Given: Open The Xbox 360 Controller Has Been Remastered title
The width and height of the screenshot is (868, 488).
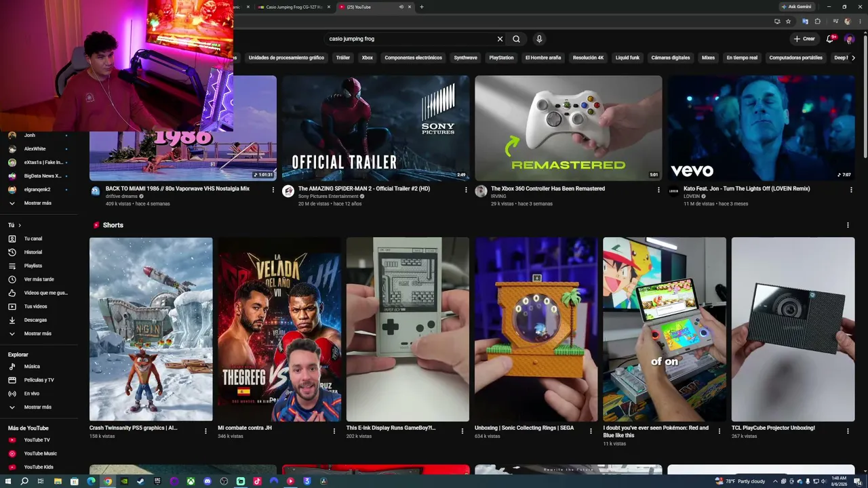Looking at the screenshot, I should coord(548,188).
